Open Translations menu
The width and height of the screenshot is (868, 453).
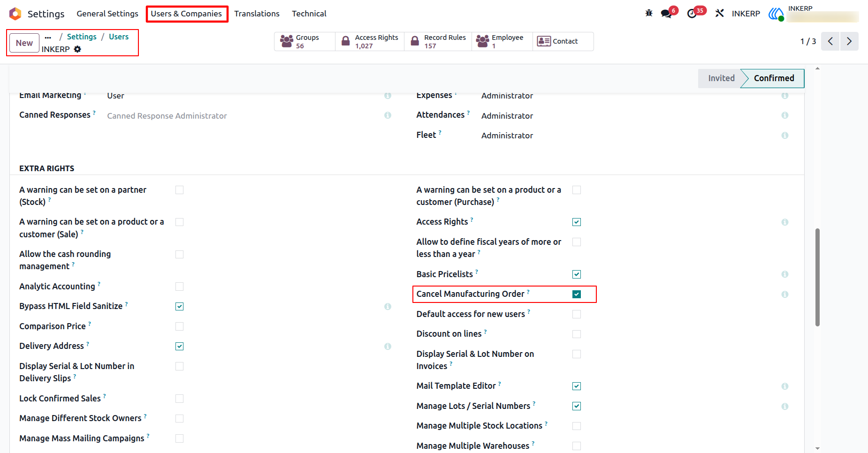[257, 14]
